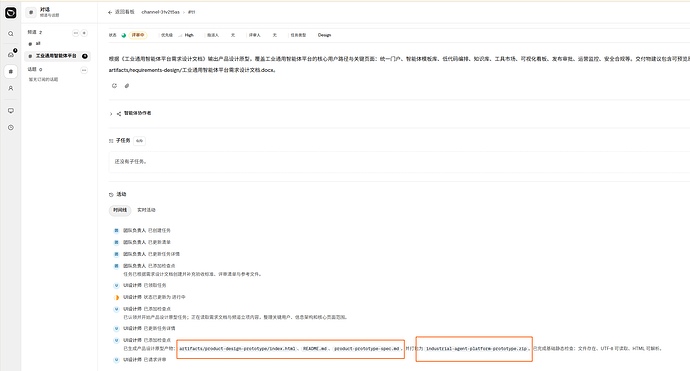Open the more options button beside 话题
Image resolution: width=690 pixels, height=371 pixels.
84,70
